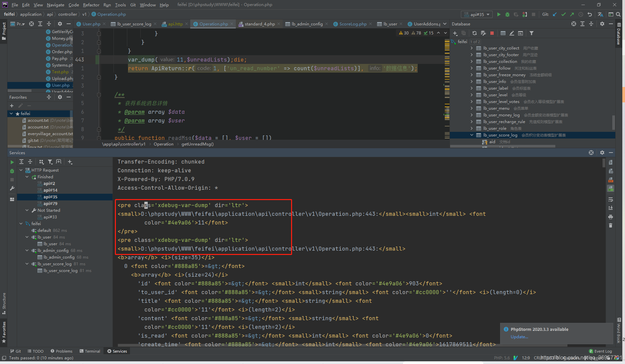Viewport: 625px width, 364px height.
Task: Run the api#35 configuration with green play
Action: [499, 14]
